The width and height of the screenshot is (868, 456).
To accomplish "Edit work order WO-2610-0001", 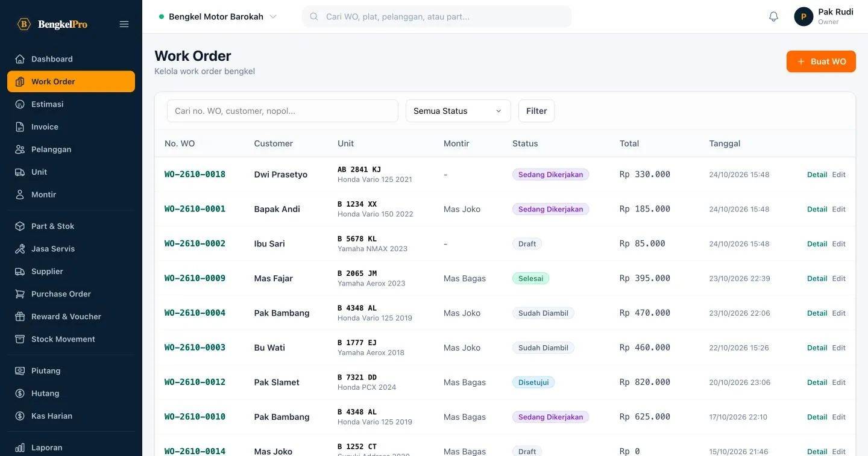I will pos(838,209).
